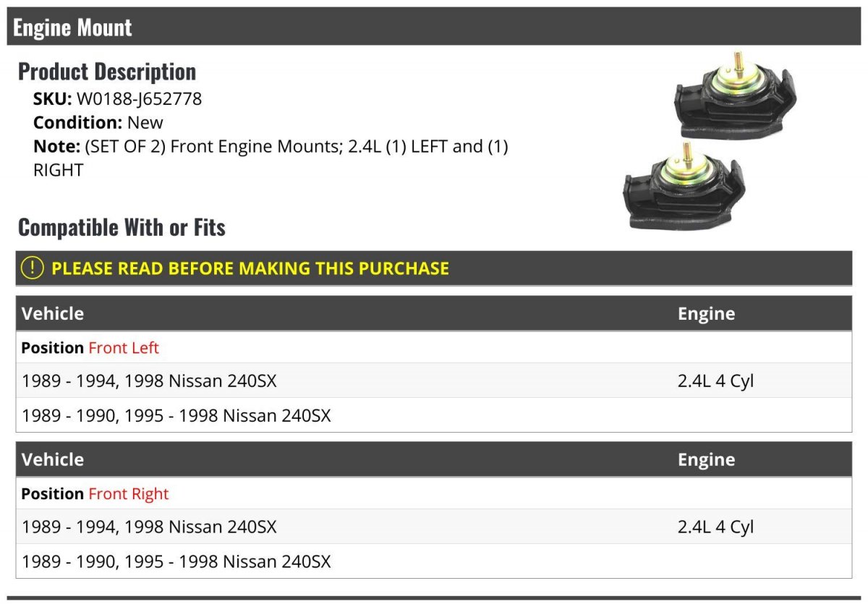Select the 1989 - 1994, 1998 Nissan 240SX Front Left row
Screen dimensions: 868x607
(x=149, y=381)
